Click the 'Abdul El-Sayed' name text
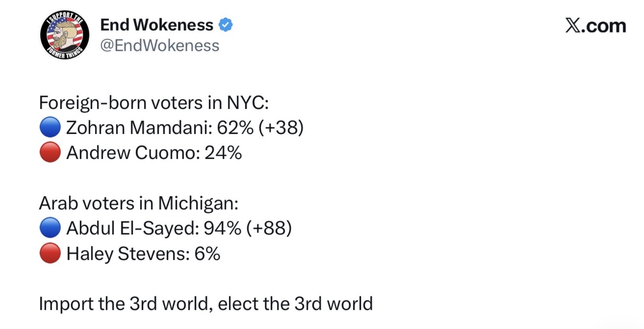 tap(132, 228)
